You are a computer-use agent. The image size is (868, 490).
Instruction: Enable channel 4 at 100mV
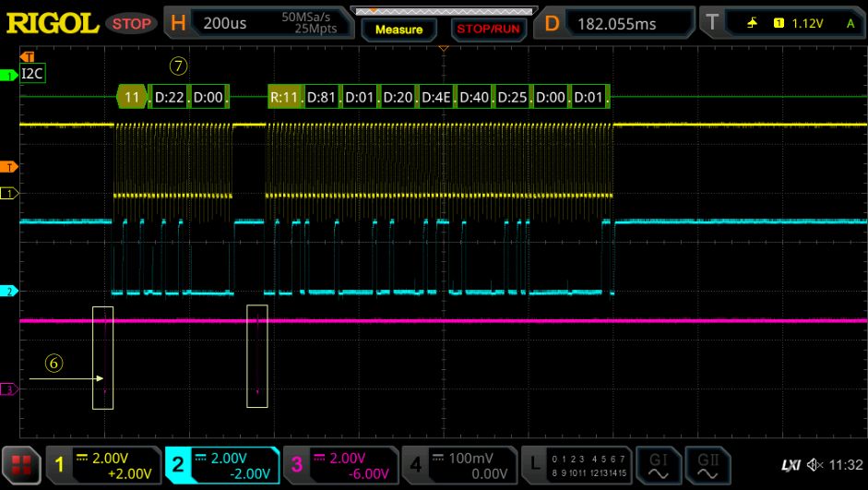click(459, 465)
